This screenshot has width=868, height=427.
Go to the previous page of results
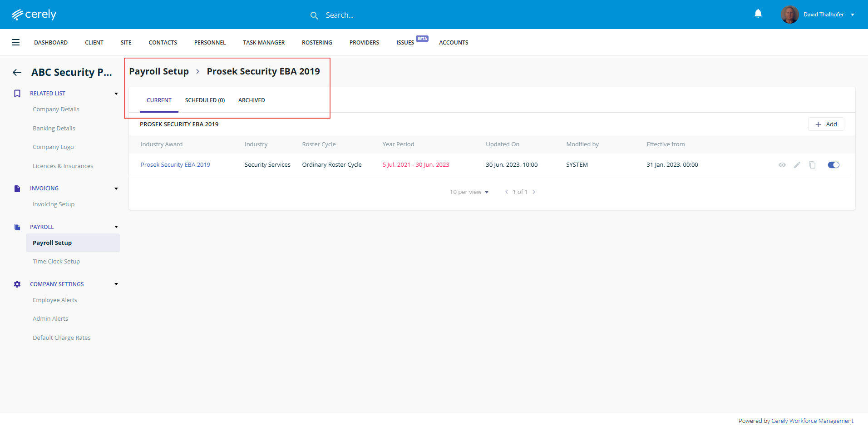click(507, 192)
